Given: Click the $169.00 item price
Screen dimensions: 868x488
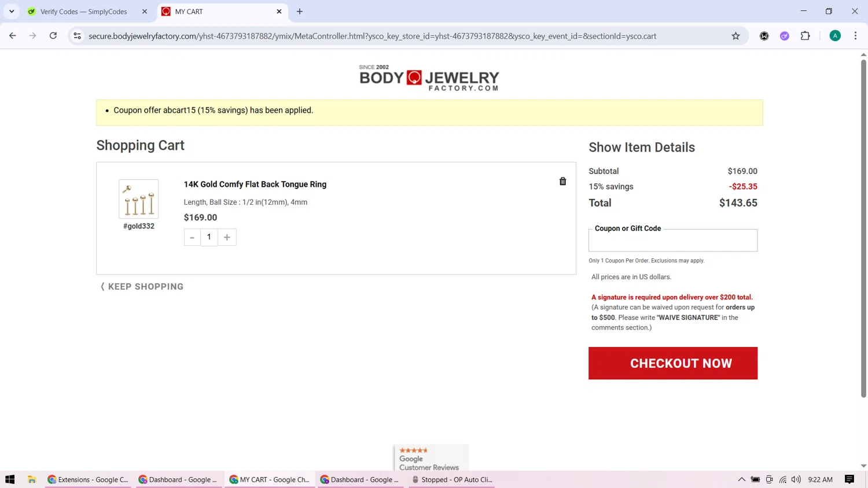Looking at the screenshot, I should click(x=201, y=217).
